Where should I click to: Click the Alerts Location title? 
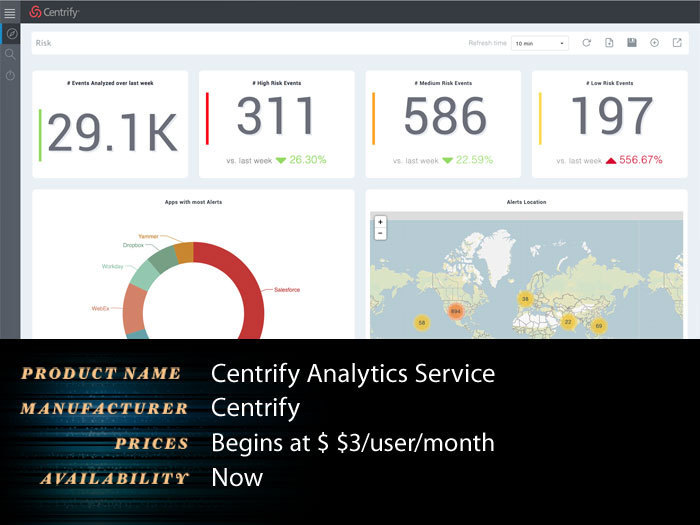click(x=526, y=202)
